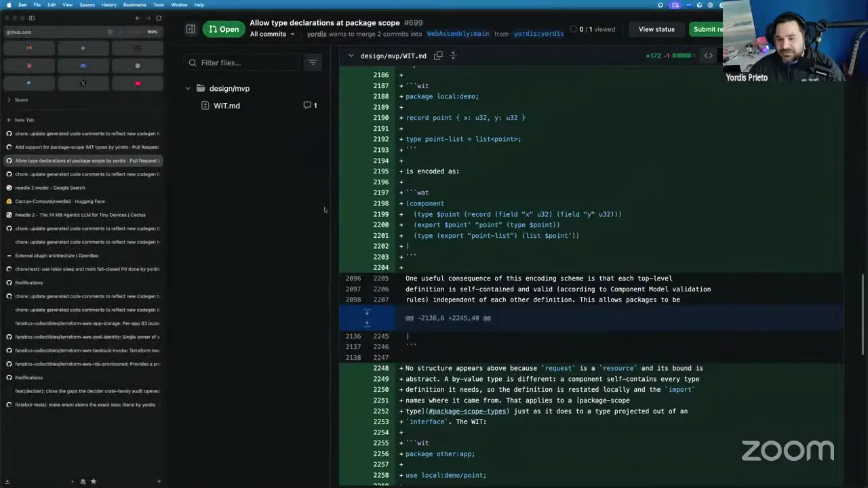Reload the current page
Screen dimensions: 868x488
pyautogui.click(x=159, y=18)
